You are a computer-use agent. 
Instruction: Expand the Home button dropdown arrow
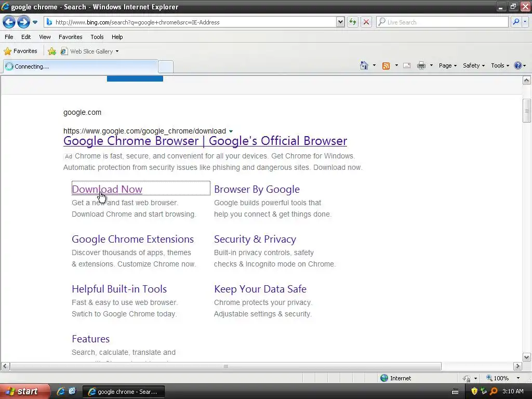pyautogui.click(x=374, y=65)
